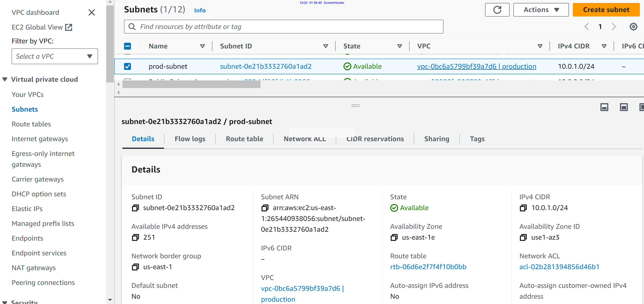Go to next page arrow

pos(613,26)
